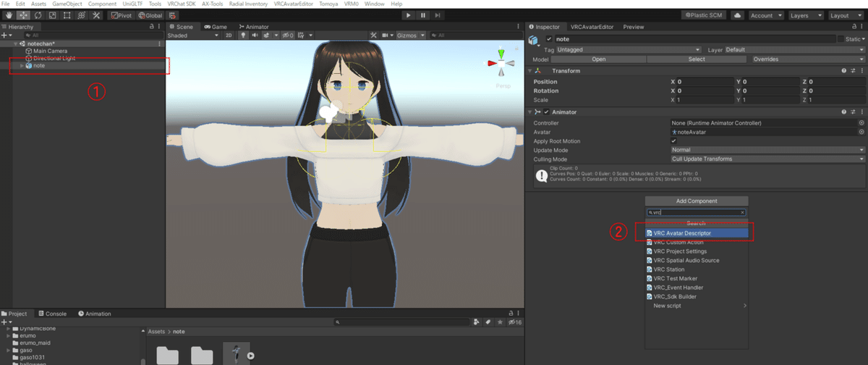The height and width of the screenshot is (365, 868).
Task: Collapse notechan scene in Hierarchy
Action: [15, 43]
